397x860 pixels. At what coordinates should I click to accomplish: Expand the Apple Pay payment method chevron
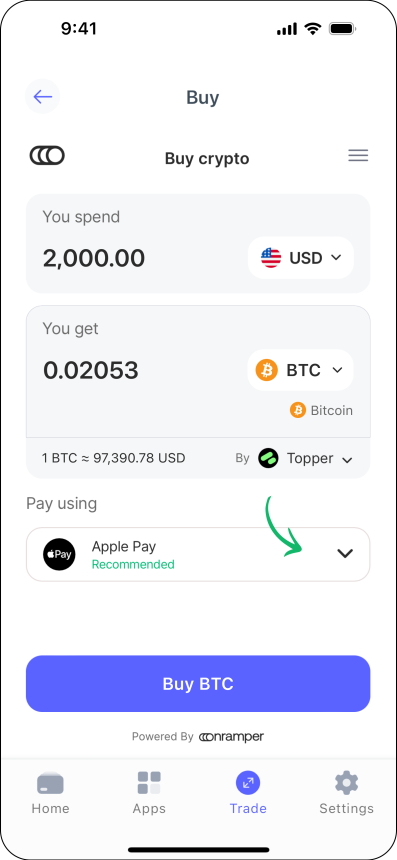point(345,554)
